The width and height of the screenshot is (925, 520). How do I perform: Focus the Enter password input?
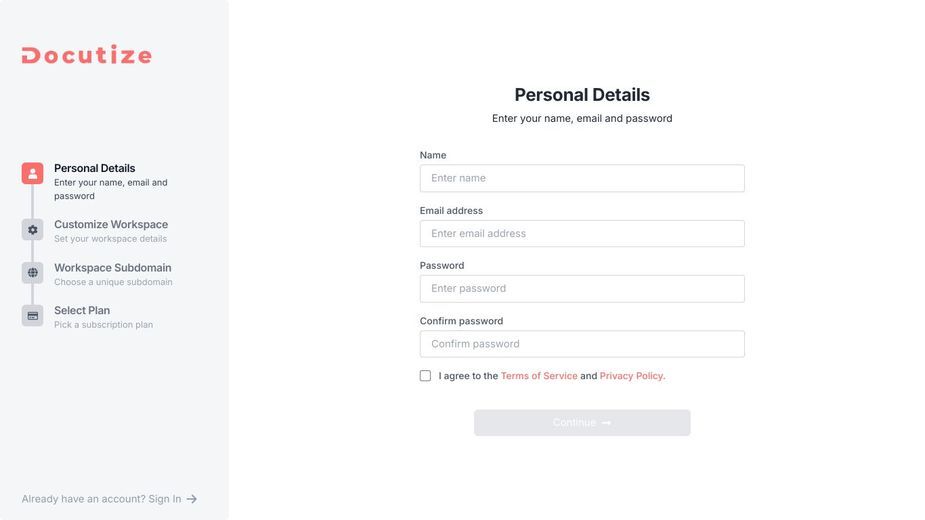click(x=582, y=289)
